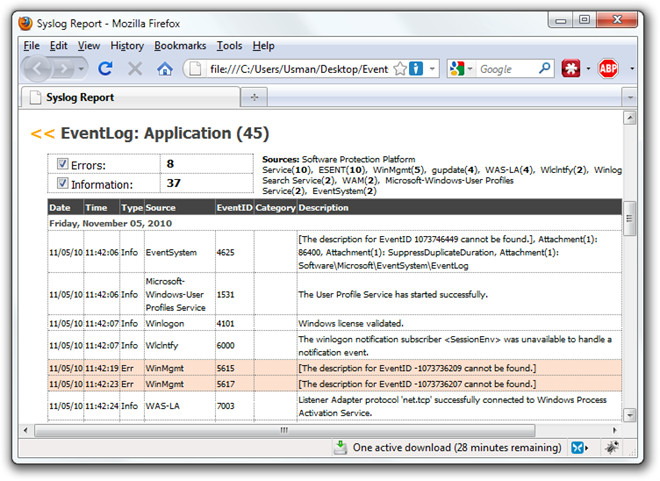
Task: Open the Bookmarks menu
Action: 180,45
